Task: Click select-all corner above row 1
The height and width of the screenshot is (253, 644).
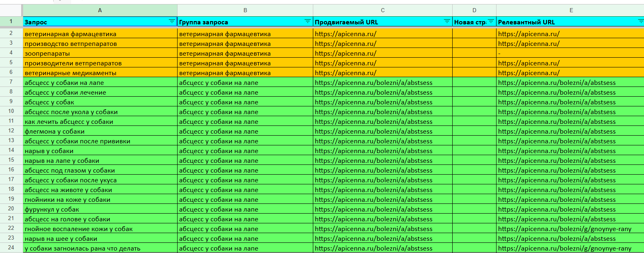Action: click(x=11, y=10)
